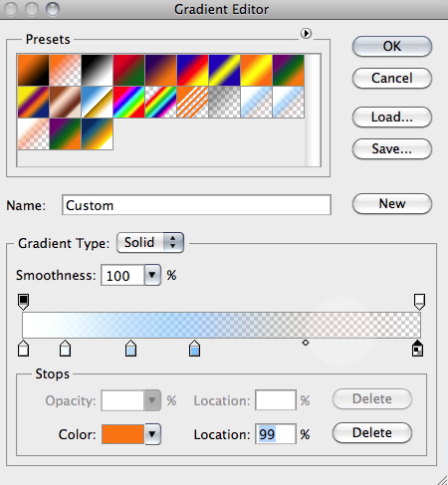Select the right white opacity stop above bar

[x=419, y=302]
